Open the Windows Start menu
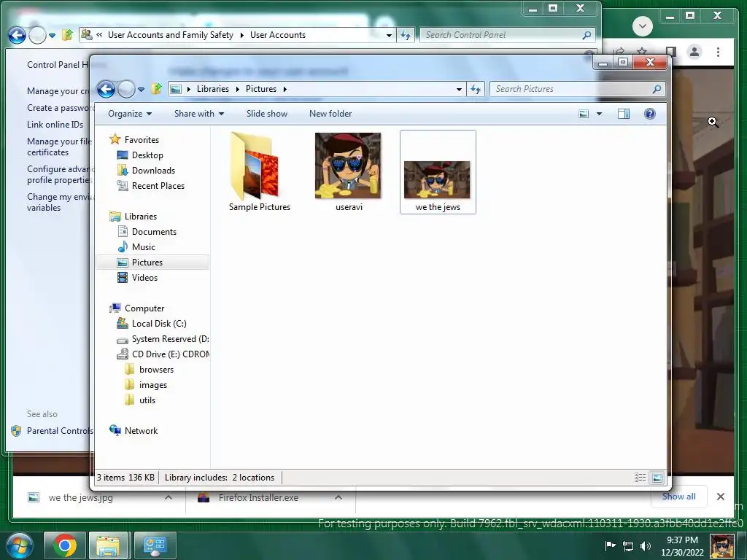Image resolution: width=747 pixels, height=560 pixels. point(18,545)
